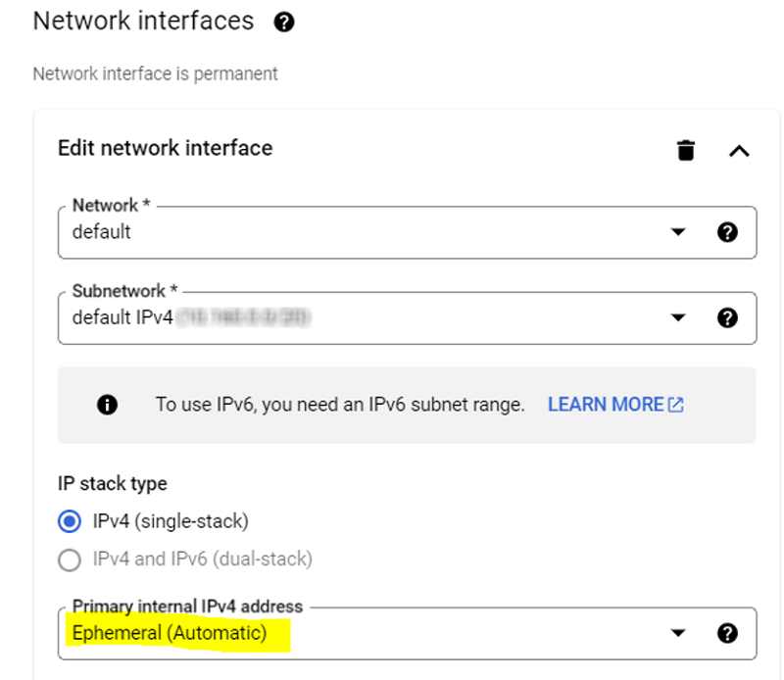Follow the LEARN MORE link

pos(606,405)
